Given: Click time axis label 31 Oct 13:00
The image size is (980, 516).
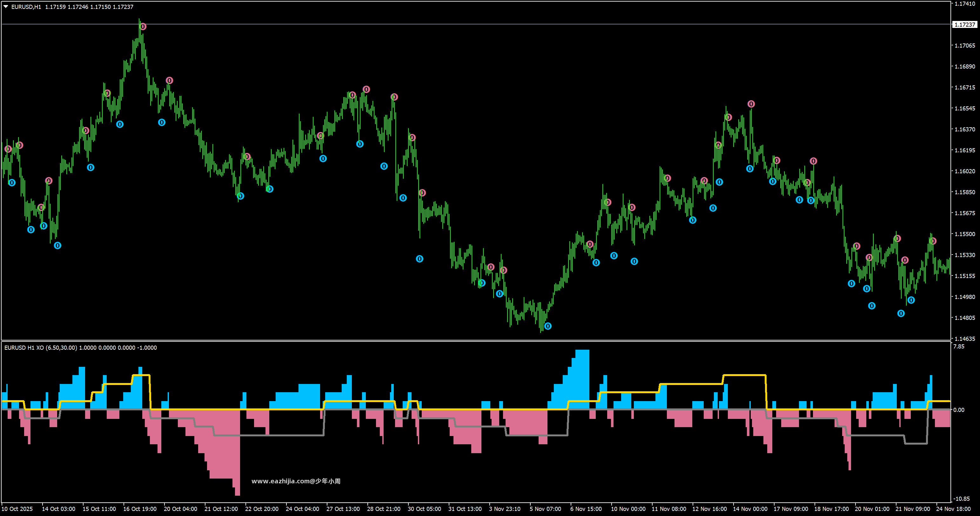Looking at the screenshot, I should [x=465, y=509].
